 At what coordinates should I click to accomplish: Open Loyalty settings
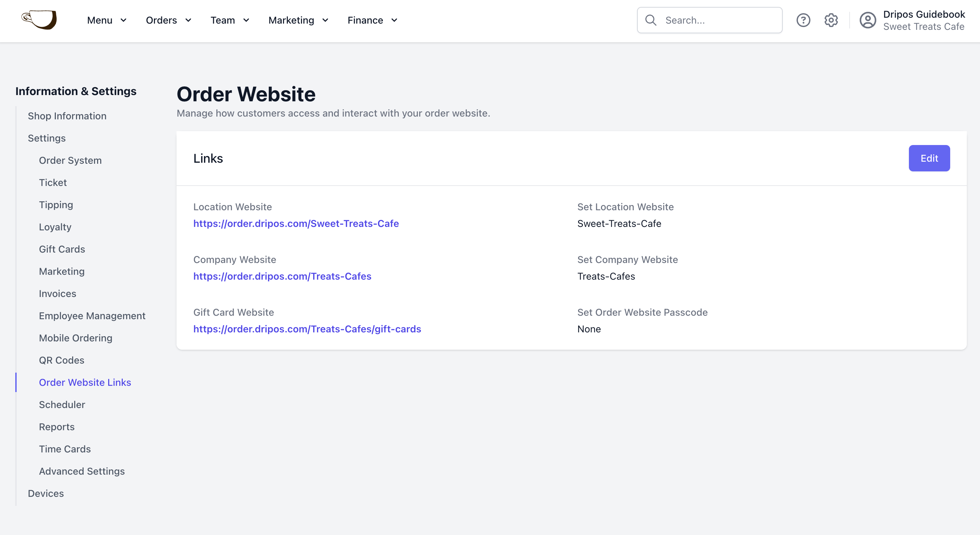click(x=55, y=227)
